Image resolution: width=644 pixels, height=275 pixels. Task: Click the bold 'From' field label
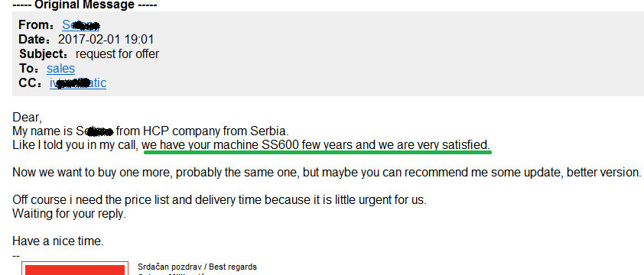(34, 25)
